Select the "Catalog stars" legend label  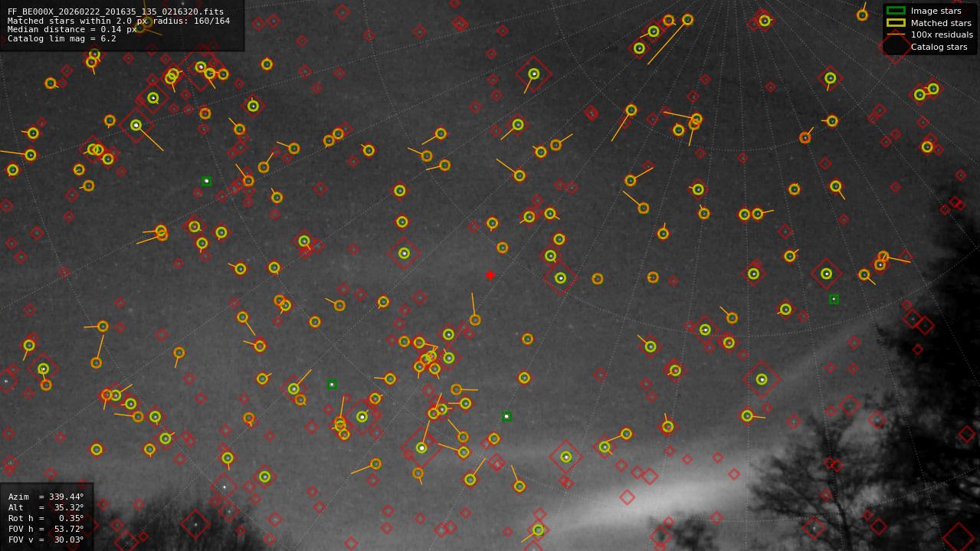coord(939,47)
